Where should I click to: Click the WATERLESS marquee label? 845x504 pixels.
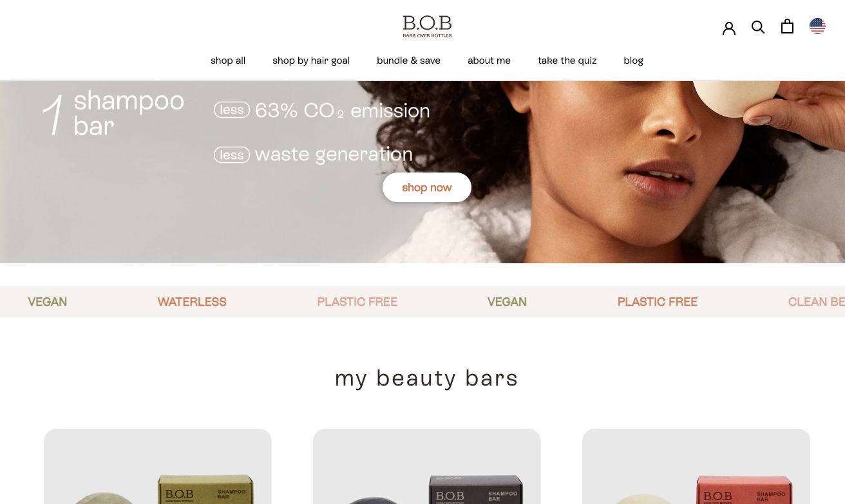click(x=192, y=302)
